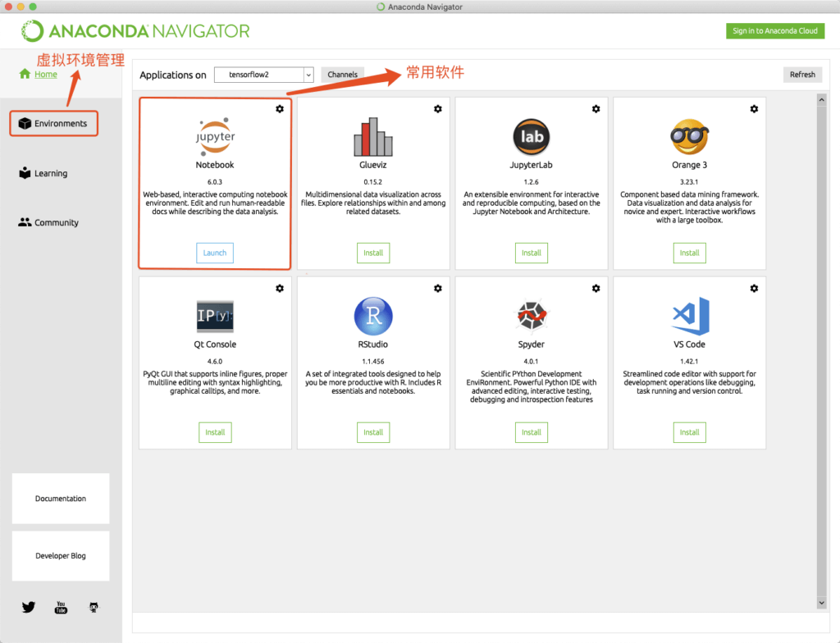The image size is (840, 643).
Task: Install VS Code
Action: click(x=689, y=432)
